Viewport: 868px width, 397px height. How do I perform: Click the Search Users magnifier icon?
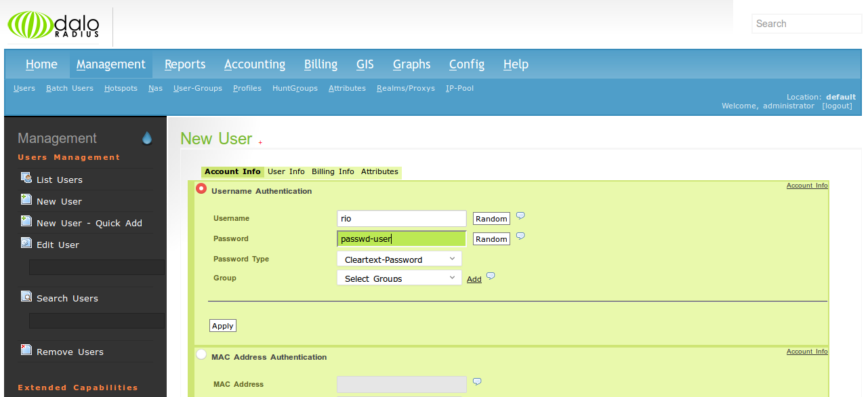(26, 297)
